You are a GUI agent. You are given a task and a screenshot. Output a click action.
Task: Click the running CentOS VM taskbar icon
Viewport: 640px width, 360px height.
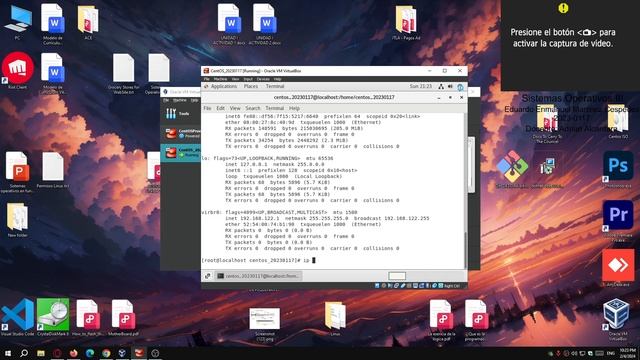[x=139, y=353]
